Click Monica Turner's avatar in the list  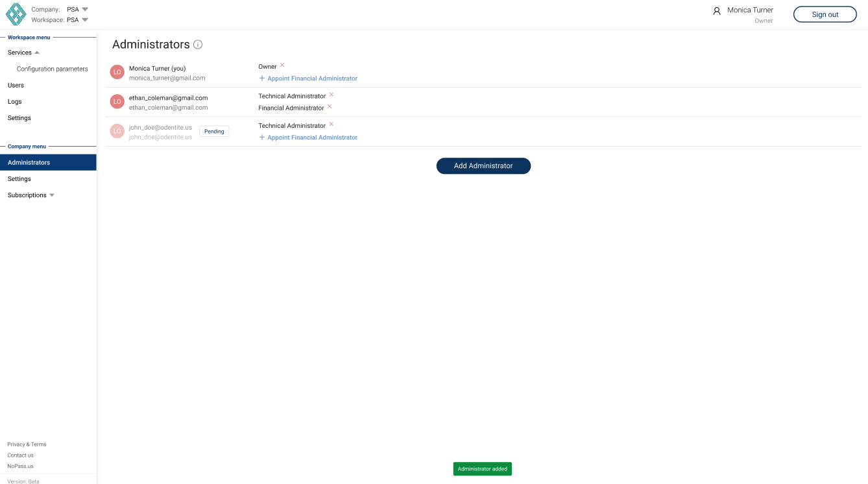pos(117,72)
